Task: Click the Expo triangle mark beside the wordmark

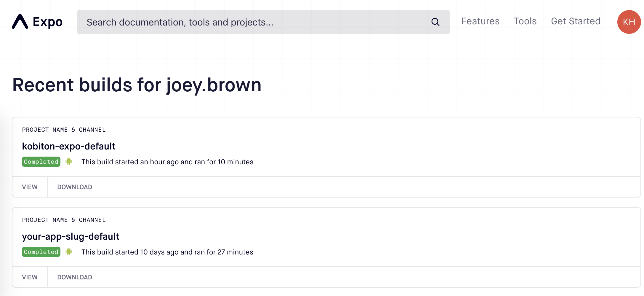Action: [20, 22]
